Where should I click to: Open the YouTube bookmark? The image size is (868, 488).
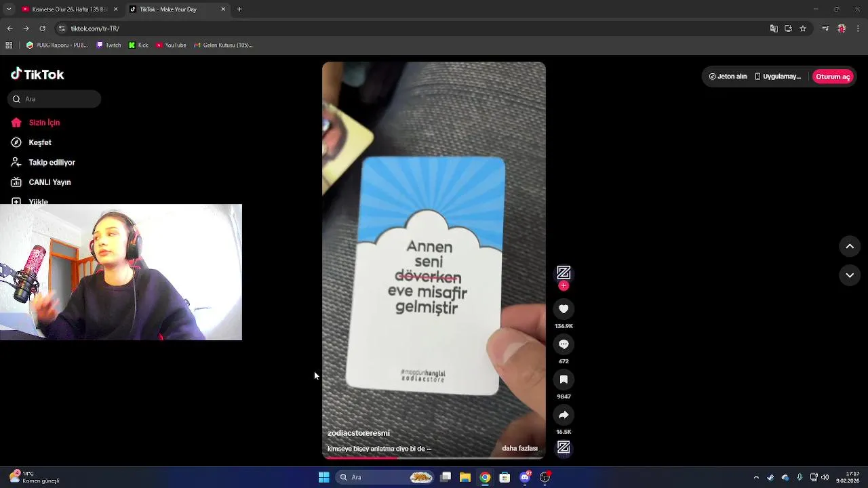click(171, 45)
